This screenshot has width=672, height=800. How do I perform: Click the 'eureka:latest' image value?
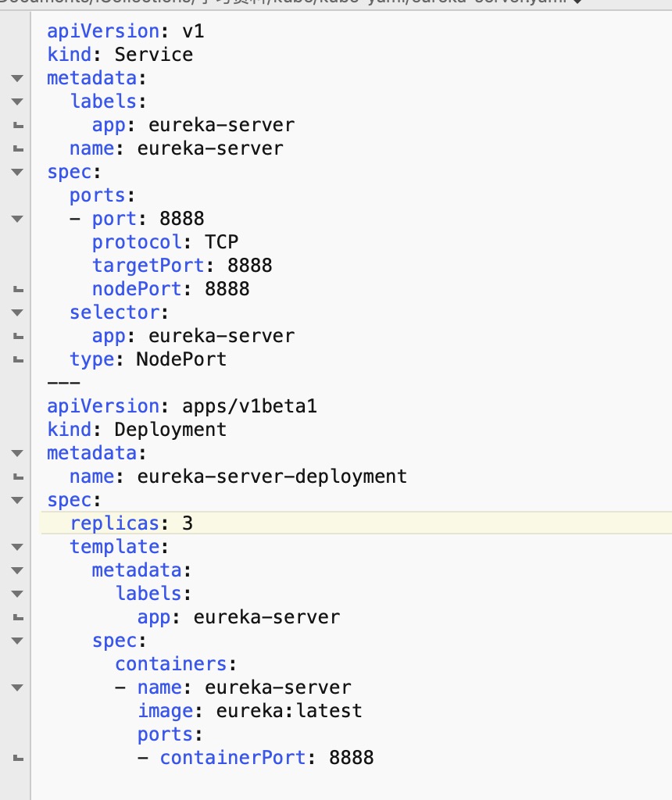(289, 711)
